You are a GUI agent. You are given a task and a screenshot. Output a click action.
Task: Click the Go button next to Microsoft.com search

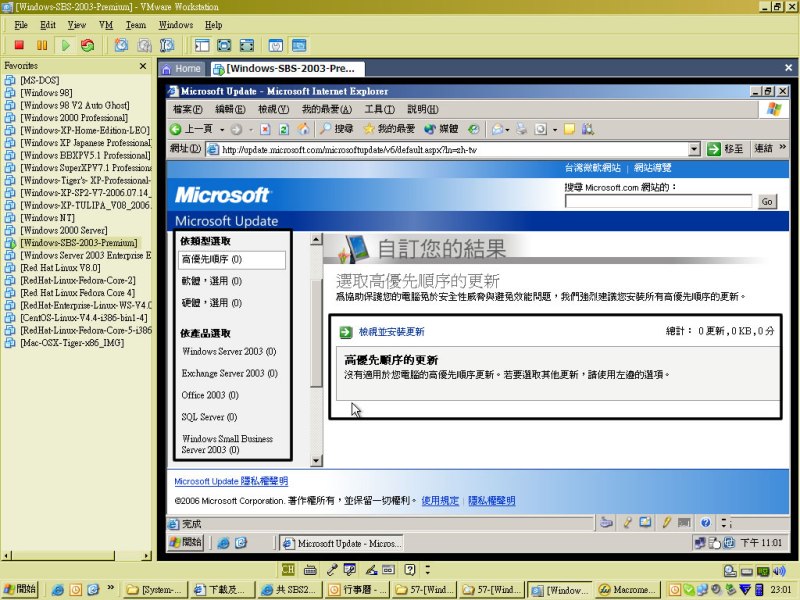pos(767,202)
